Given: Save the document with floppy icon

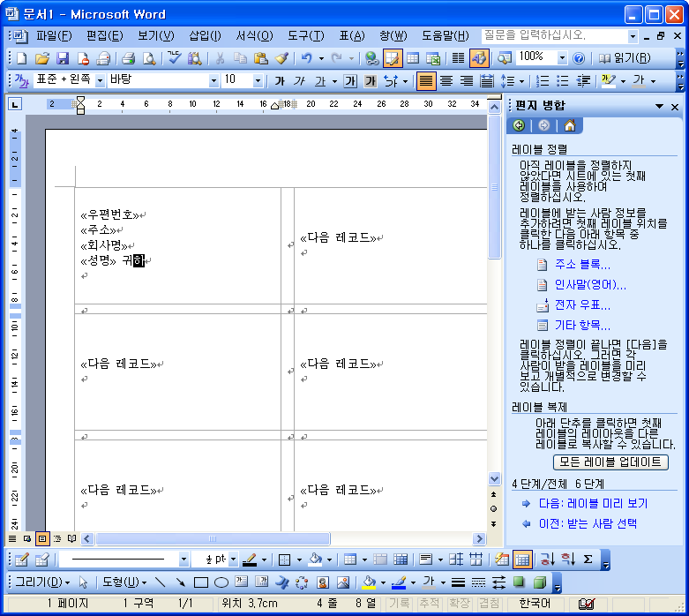Looking at the screenshot, I should pyautogui.click(x=63, y=58).
